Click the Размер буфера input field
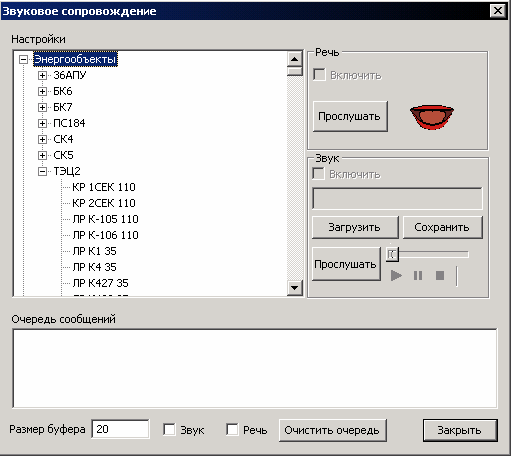The image size is (511, 456). pos(120,429)
